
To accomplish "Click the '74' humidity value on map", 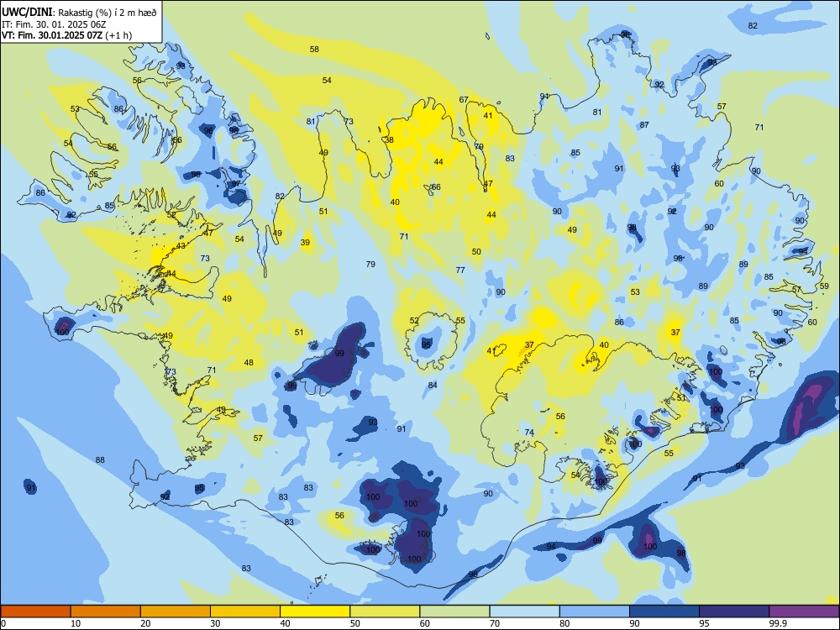I will pyautogui.click(x=529, y=433).
